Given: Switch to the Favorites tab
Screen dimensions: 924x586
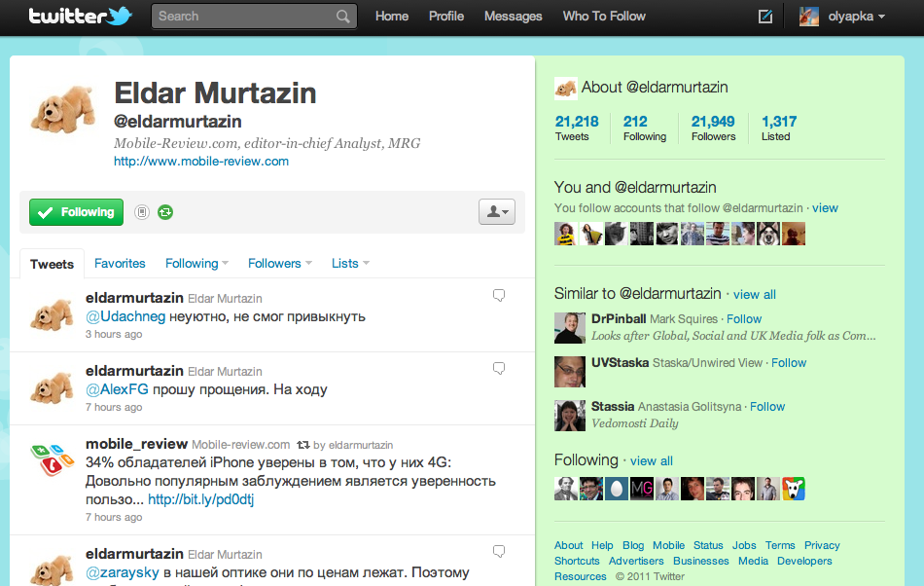Looking at the screenshot, I should [120, 264].
